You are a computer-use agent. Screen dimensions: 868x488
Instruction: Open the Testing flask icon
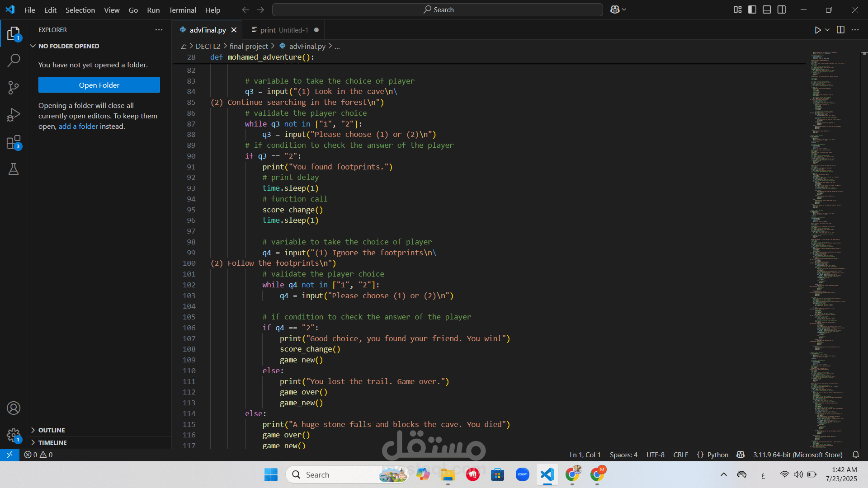point(14,169)
